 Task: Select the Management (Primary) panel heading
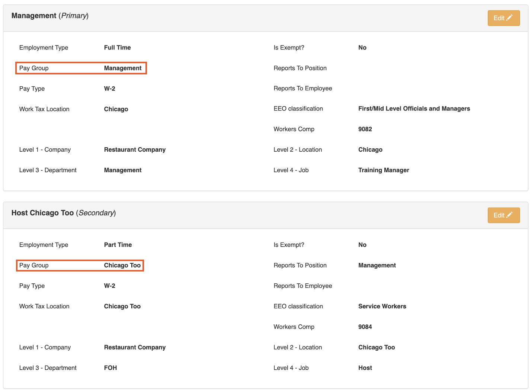click(x=50, y=16)
